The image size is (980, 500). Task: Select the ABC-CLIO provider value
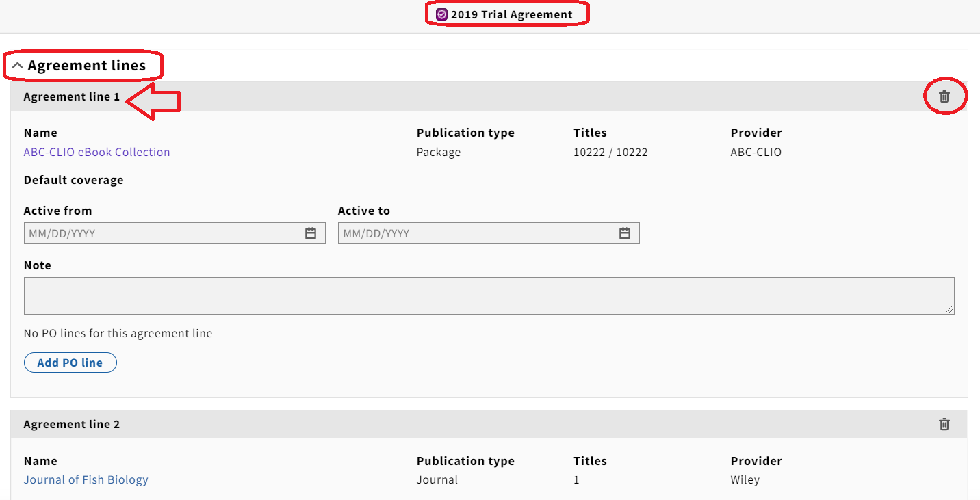(756, 152)
